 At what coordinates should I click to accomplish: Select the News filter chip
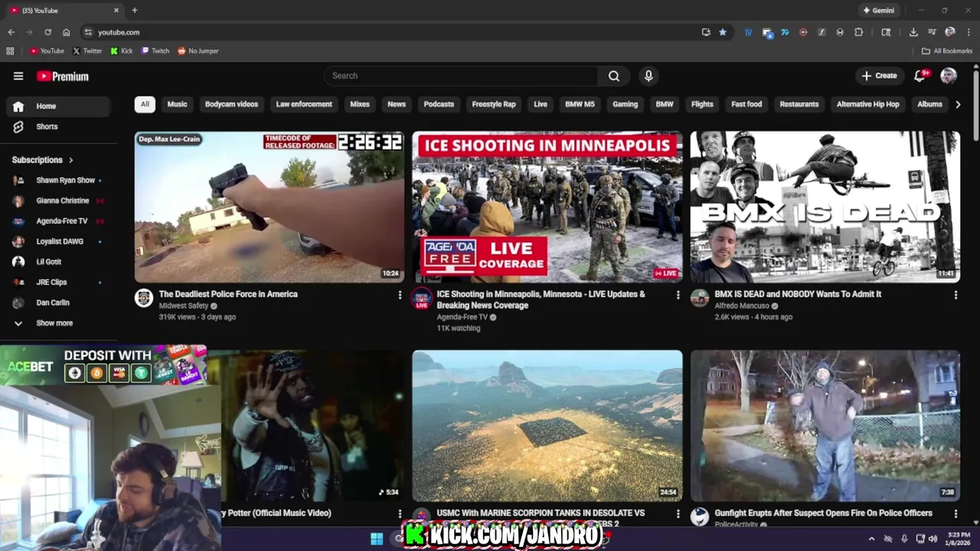pos(397,104)
